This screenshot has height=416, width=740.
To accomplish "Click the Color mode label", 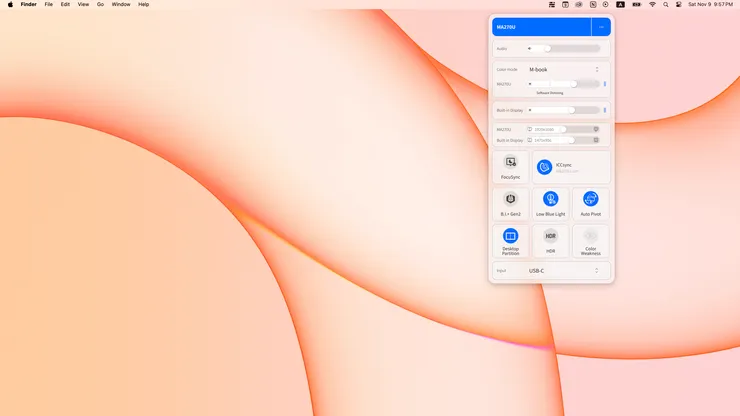I will (507, 69).
